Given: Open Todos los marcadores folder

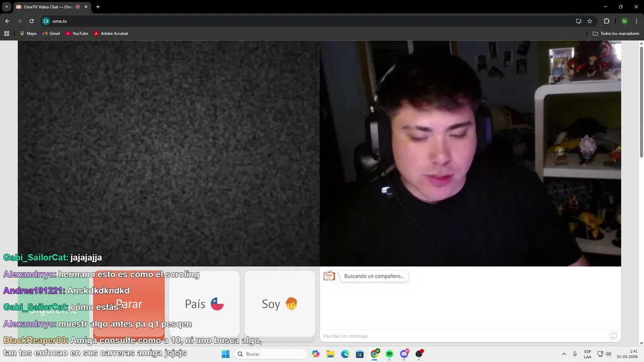Looking at the screenshot, I should pos(616,33).
